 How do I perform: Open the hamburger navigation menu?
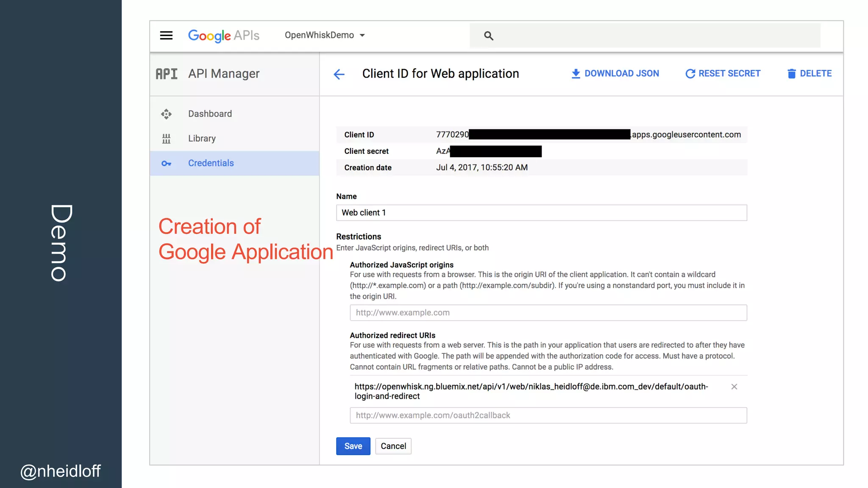coord(166,36)
